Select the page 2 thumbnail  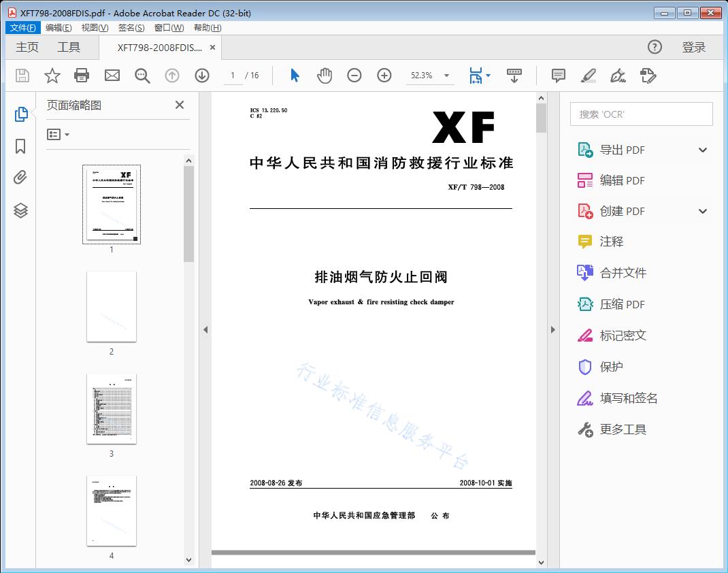pyautogui.click(x=112, y=307)
